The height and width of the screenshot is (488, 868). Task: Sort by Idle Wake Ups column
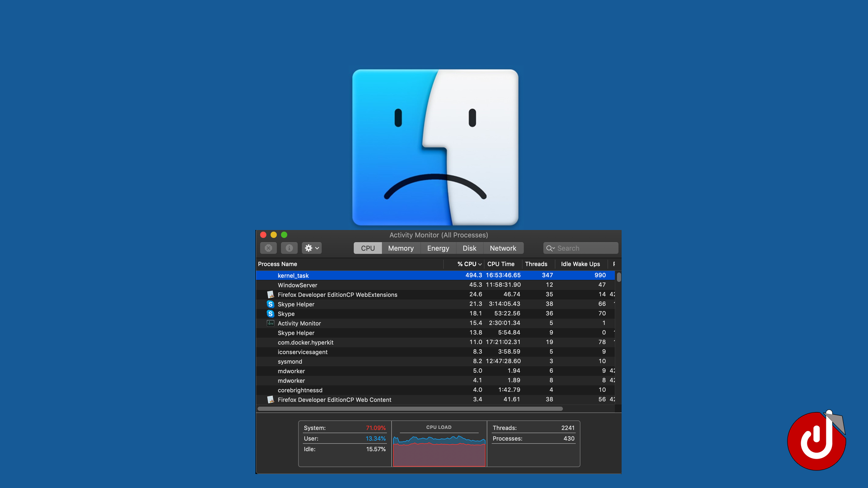tap(580, 264)
